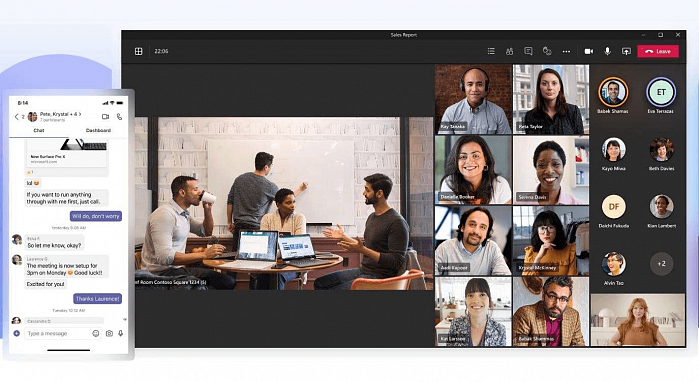Expand the +2 overflow participants
The height and width of the screenshot is (382, 699).
(661, 263)
